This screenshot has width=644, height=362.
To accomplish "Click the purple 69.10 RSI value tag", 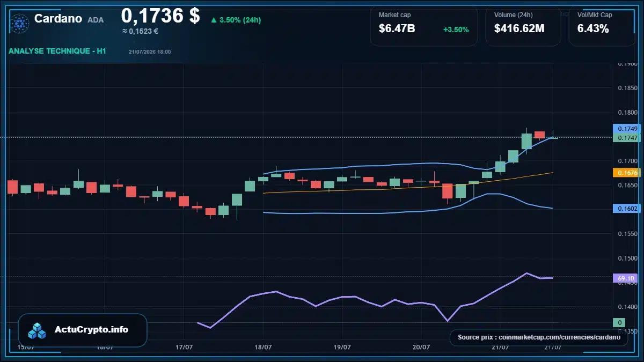I will (x=626, y=278).
